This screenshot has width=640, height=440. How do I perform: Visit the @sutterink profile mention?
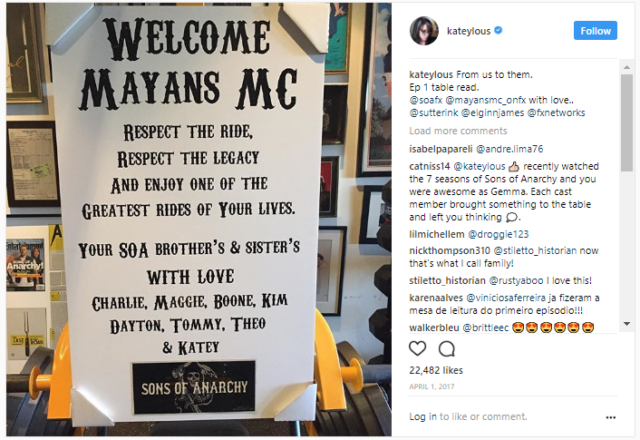tap(433, 113)
